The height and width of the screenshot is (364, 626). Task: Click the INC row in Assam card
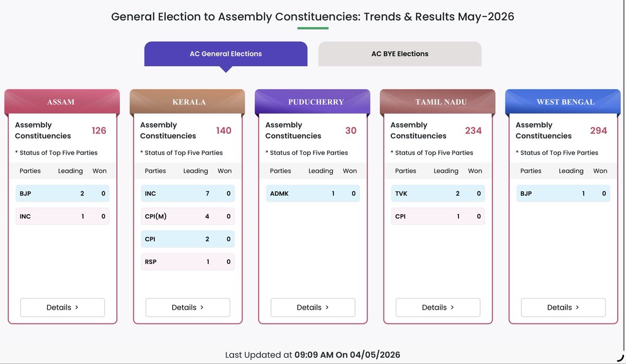point(63,216)
